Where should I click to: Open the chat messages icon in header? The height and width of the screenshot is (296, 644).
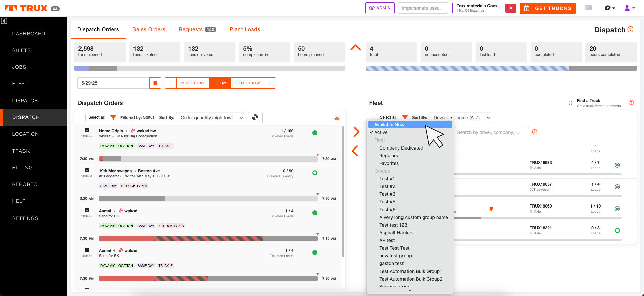click(x=609, y=8)
